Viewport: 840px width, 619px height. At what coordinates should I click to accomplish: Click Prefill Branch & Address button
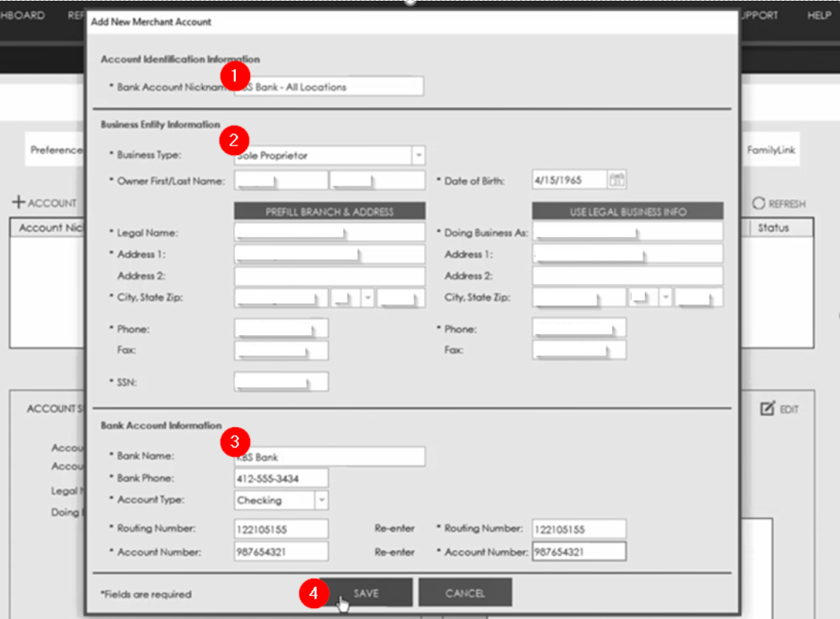pos(330,212)
